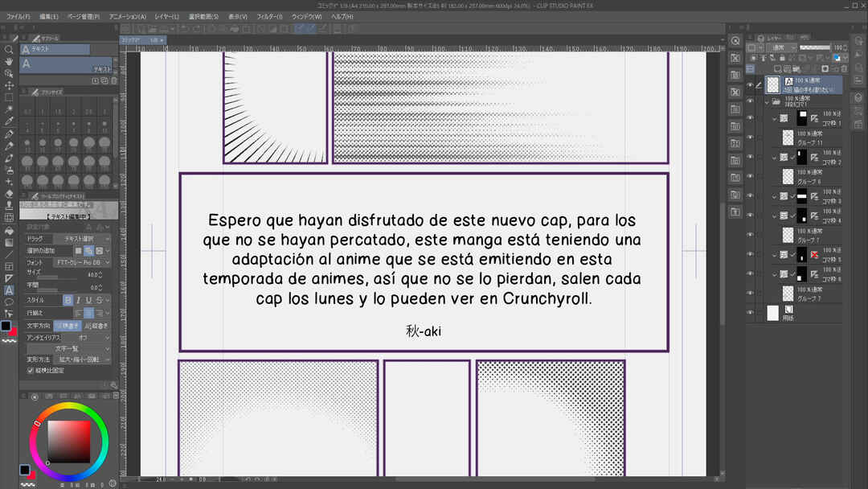868x489 pixels.
Task: Click the 用紙 layer thumbnail
Action: pyautogui.click(x=773, y=313)
